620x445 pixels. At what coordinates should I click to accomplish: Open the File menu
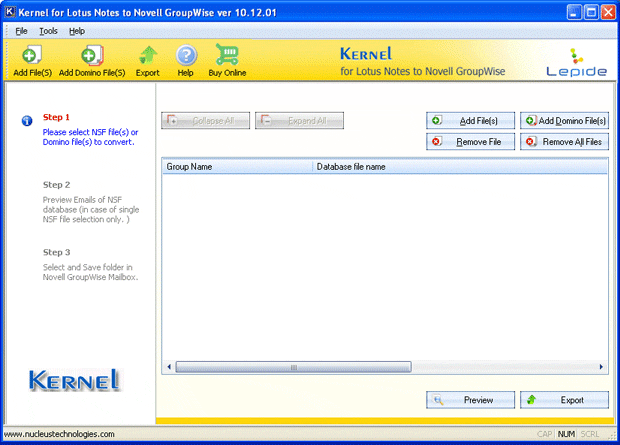coord(21,31)
